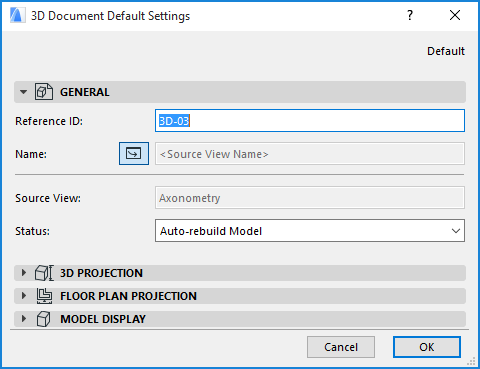Collapse the GENERAL panel arrow
This screenshot has width=480, height=369.
(x=23, y=92)
